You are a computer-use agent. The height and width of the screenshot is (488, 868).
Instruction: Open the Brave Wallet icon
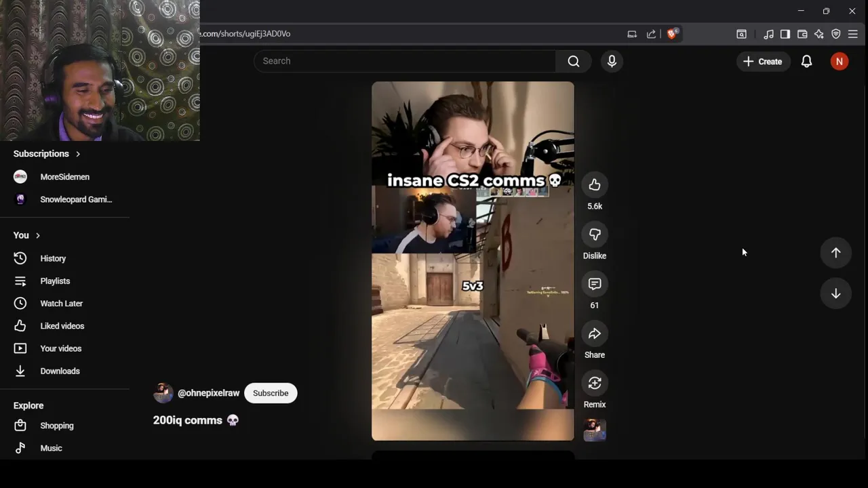tap(802, 34)
